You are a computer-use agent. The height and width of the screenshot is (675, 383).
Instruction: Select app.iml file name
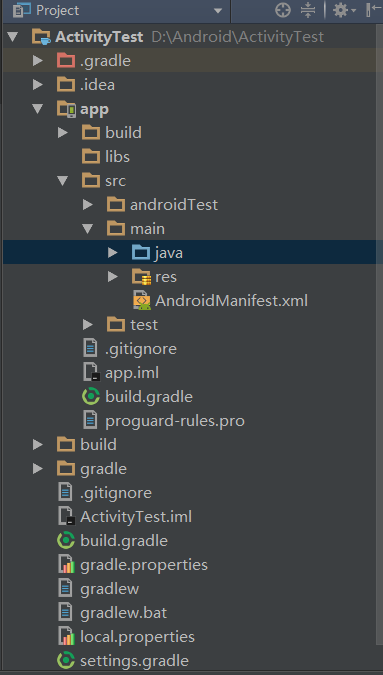click(x=132, y=373)
